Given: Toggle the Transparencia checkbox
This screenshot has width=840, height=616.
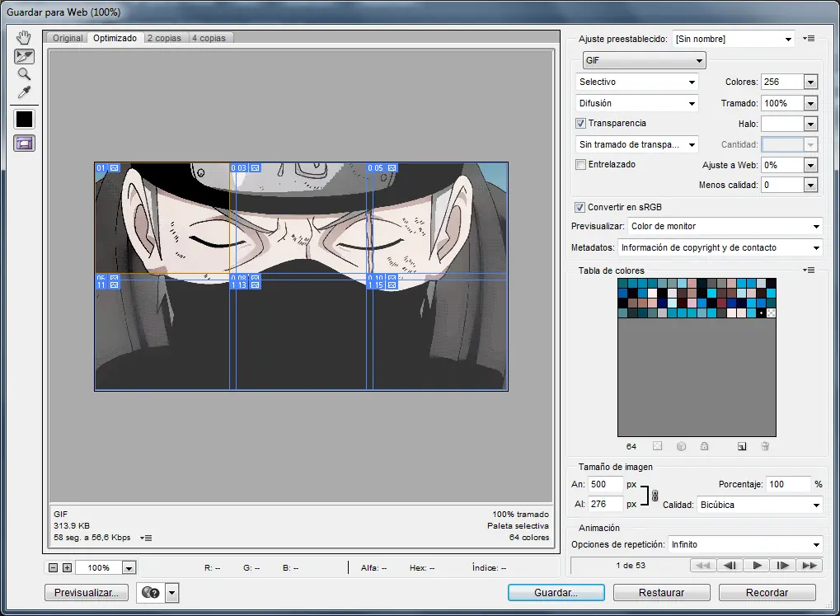Looking at the screenshot, I should tap(580, 124).
